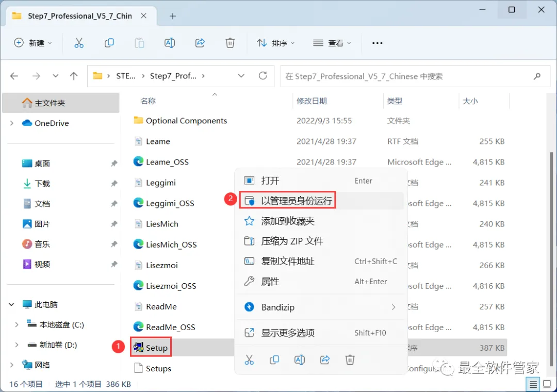Click the STE... breadcrumb segment
Viewport: 557px width, 392px height.
tap(126, 76)
